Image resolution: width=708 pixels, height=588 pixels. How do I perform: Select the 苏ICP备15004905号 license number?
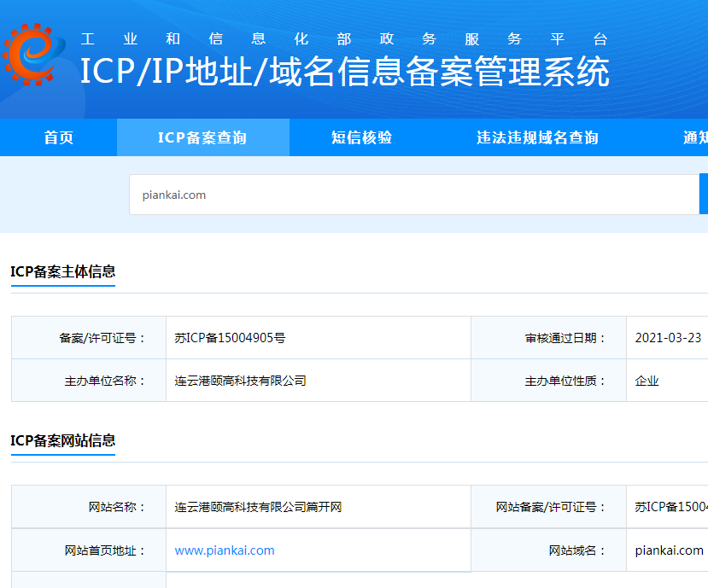[228, 337]
